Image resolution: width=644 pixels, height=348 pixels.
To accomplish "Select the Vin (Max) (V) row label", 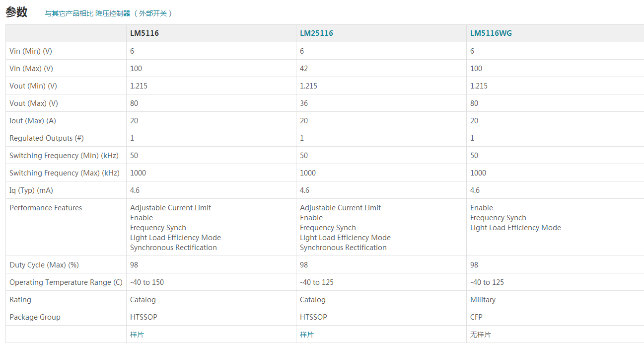I will tap(31, 69).
